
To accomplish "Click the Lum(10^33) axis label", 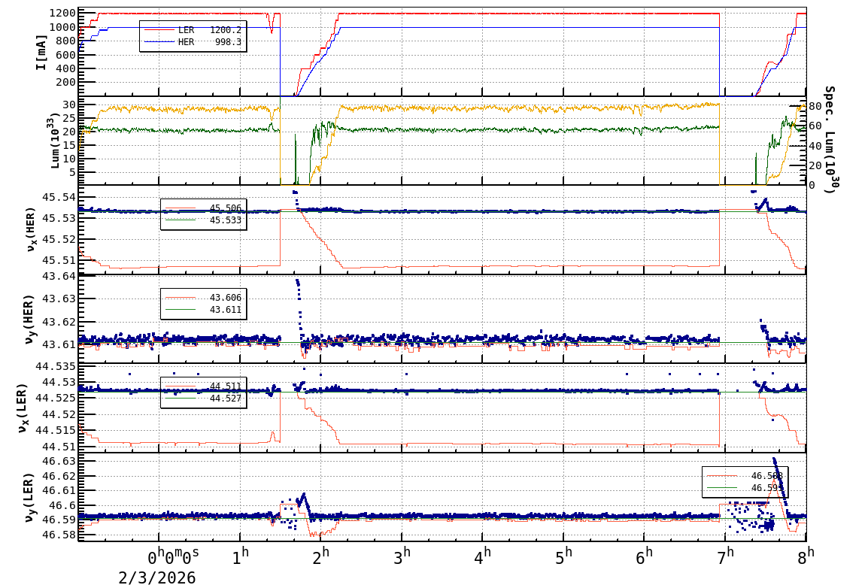I will tap(54, 141).
